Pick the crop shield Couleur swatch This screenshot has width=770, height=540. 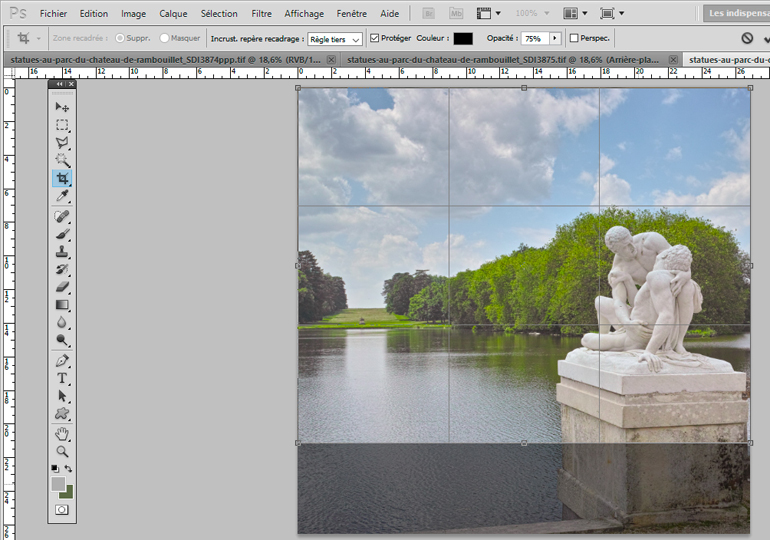(x=463, y=38)
